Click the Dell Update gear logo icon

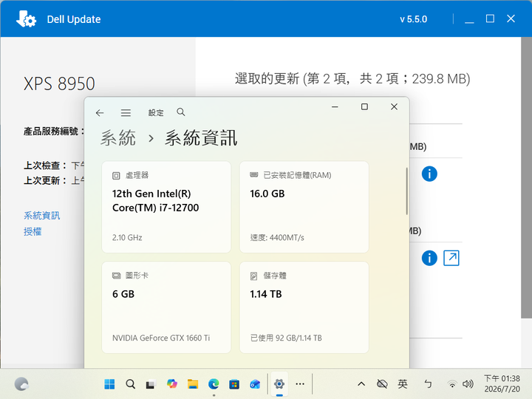26,19
